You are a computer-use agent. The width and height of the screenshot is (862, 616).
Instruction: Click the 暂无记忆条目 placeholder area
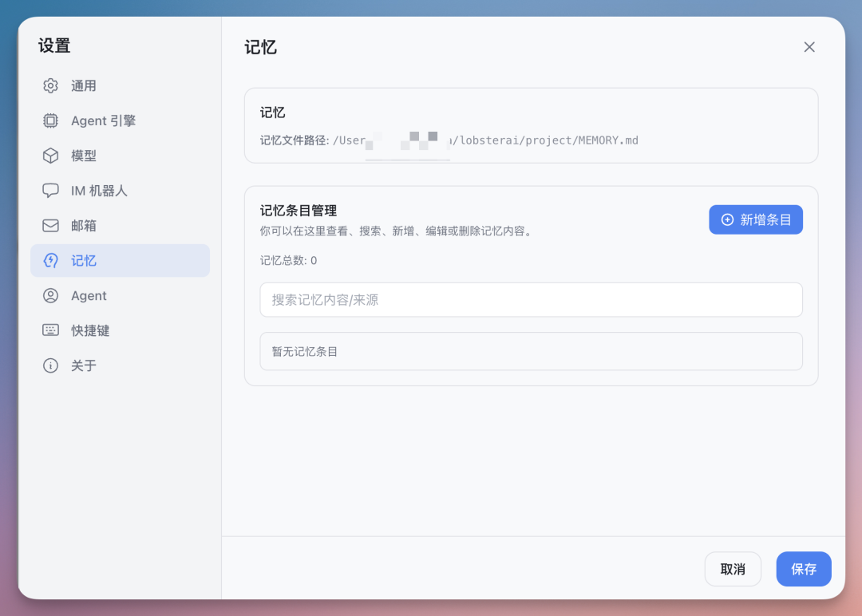tap(531, 351)
